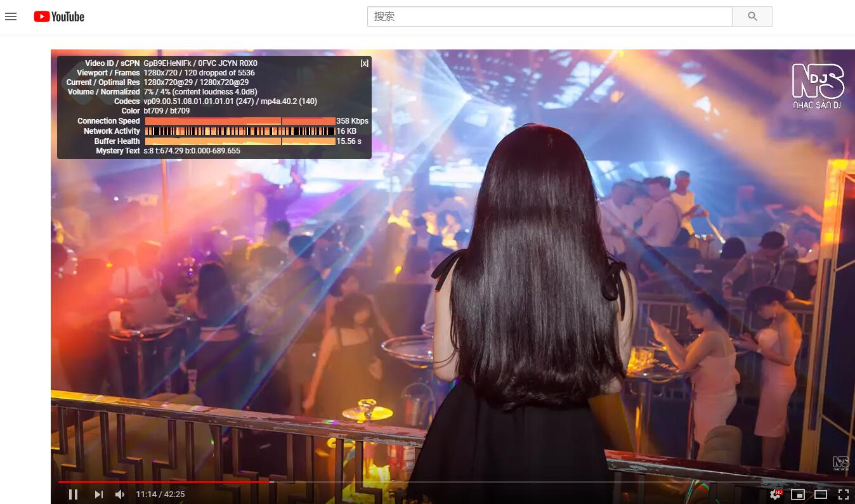Screen dimensions: 855x504
Task: Click the Video ID / sCPN value
Action: coord(200,63)
